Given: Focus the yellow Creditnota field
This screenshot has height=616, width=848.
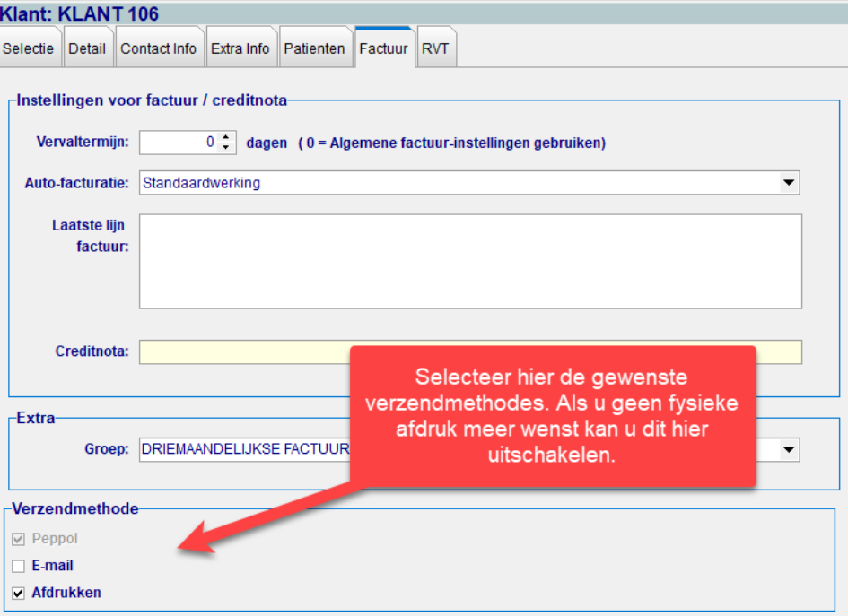Looking at the screenshot, I should point(242,351).
